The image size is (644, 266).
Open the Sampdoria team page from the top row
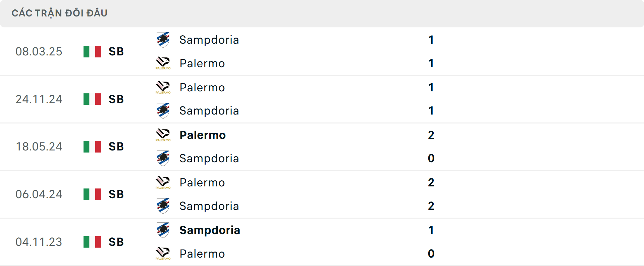(x=209, y=40)
